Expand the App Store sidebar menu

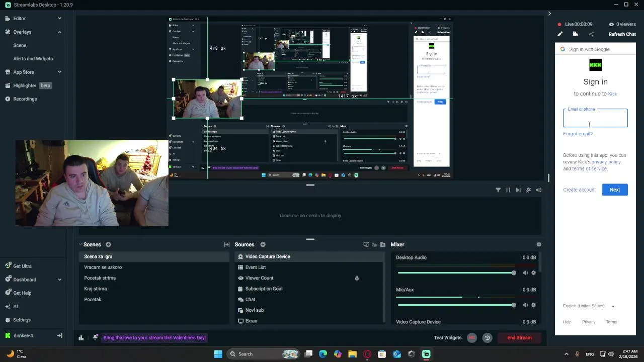point(59,72)
